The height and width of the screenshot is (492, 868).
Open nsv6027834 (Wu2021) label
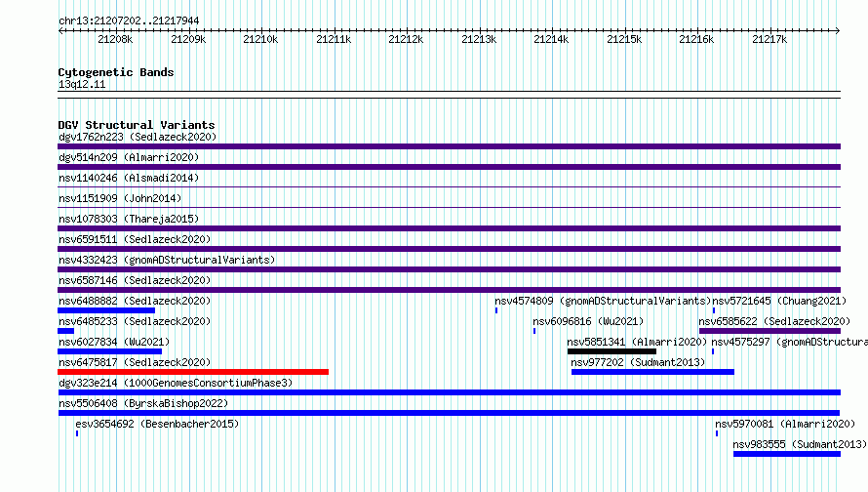click(114, 342)
